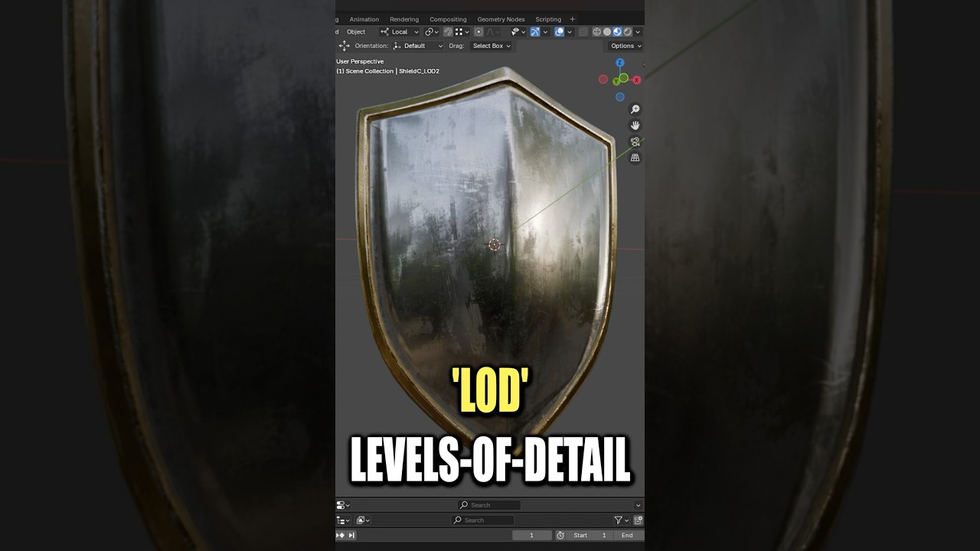Viewport: 980px width, 551px height.
Task: Click the 'User Perspective' viewport text
Action: point(360,61)
